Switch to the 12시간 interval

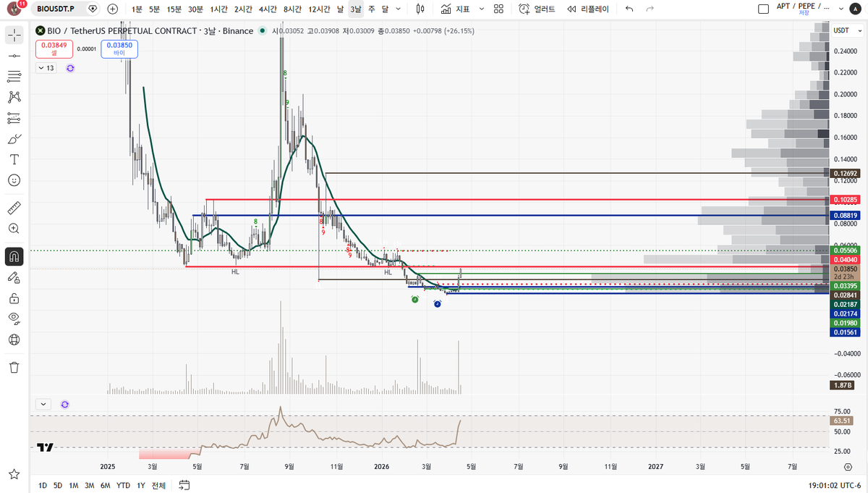(x=319, y=9)
